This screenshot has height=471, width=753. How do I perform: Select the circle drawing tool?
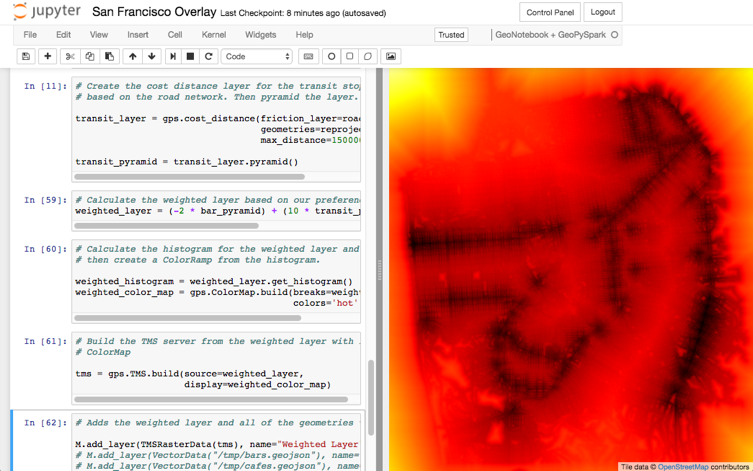pos(331,57)
